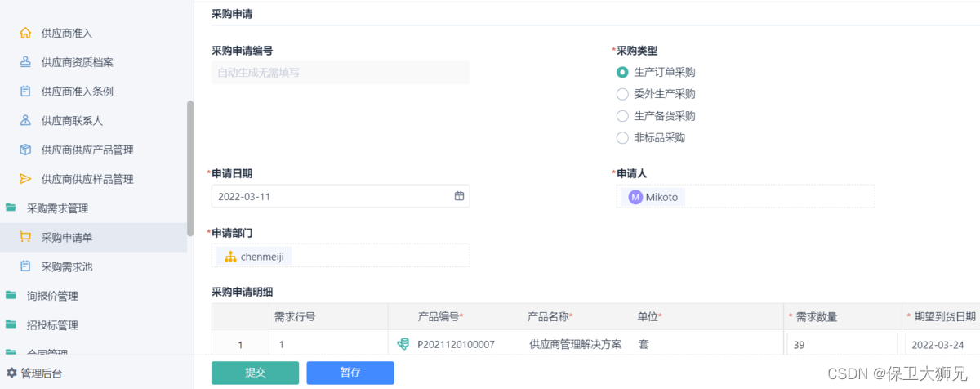Click the chenmeiji department tag
980x389 pixels.
[255, 257]
